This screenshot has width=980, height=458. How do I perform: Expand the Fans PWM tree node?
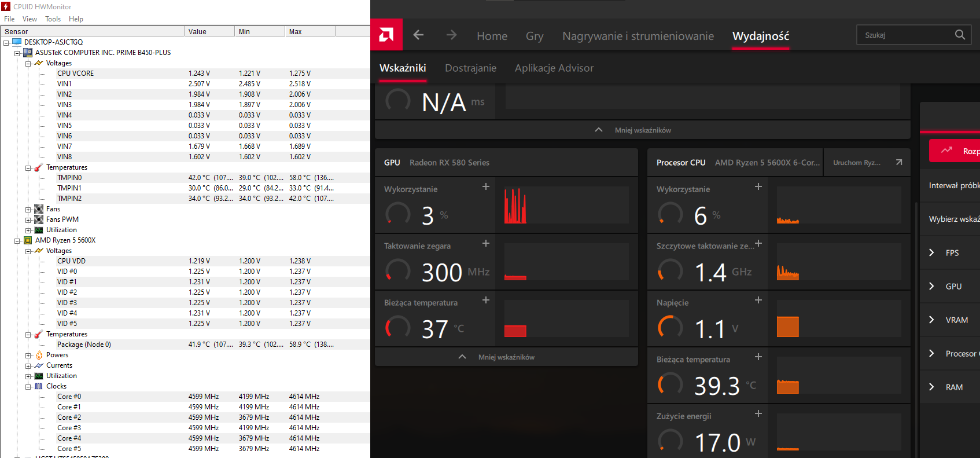point(28,220)
